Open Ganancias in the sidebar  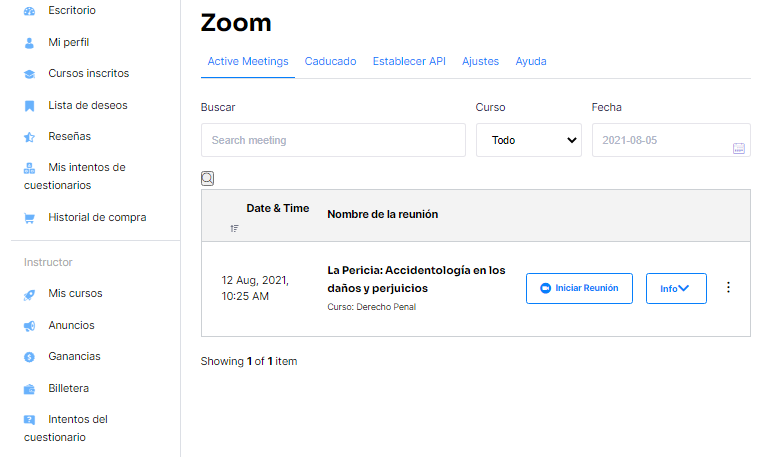(74, 356)
